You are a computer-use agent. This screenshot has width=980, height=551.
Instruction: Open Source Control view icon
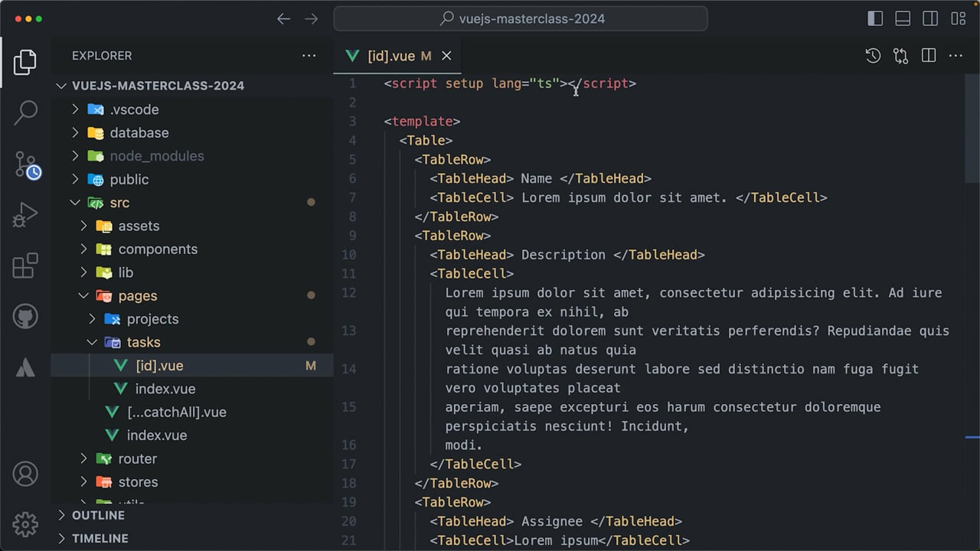[x=27, y=165]
